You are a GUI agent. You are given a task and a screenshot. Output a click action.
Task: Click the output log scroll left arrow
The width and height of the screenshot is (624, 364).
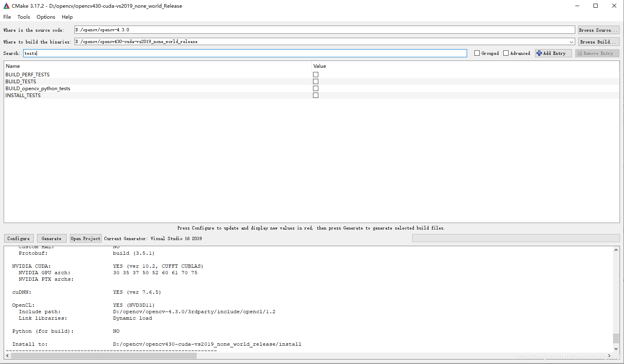pos(8,355)
